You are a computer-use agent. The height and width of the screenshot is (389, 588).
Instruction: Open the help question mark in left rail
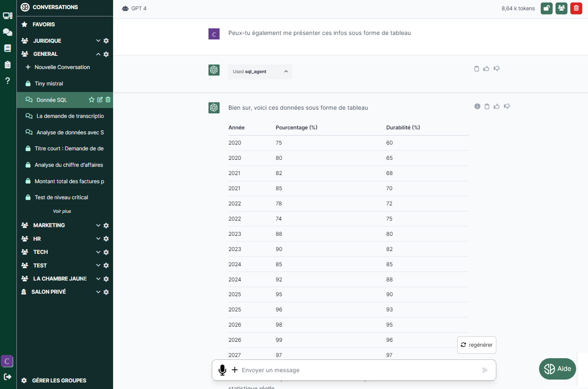[x=7, y=81]
